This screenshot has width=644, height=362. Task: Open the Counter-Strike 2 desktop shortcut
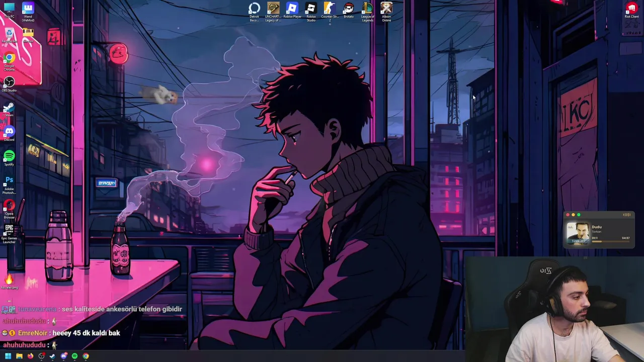click(330, 12)
